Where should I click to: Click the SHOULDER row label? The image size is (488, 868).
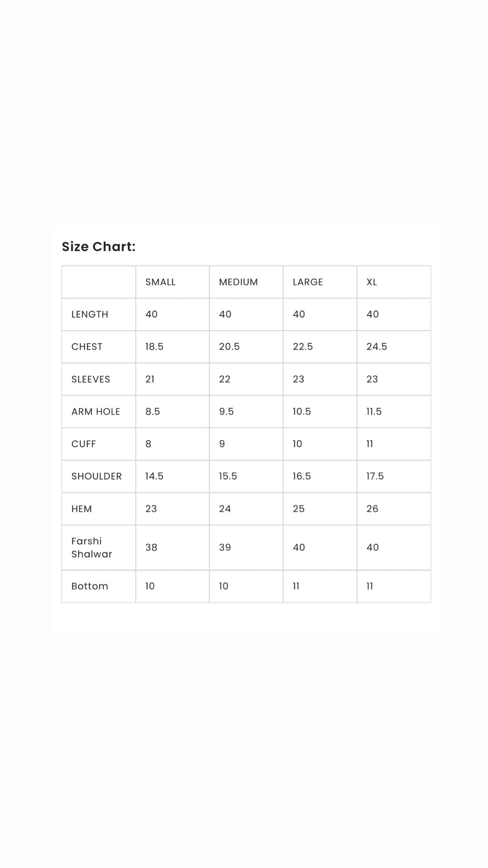[96, 476]
